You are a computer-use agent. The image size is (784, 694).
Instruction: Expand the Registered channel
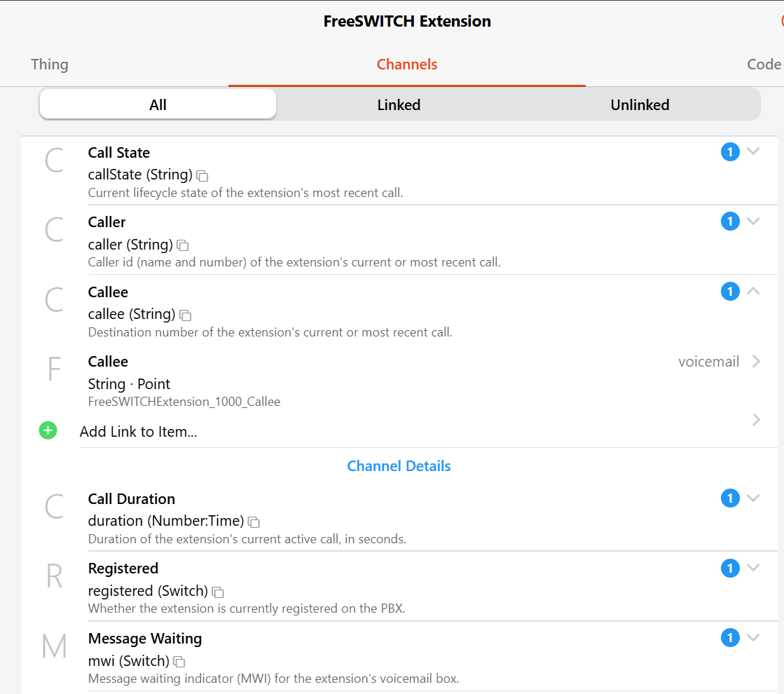753,567
